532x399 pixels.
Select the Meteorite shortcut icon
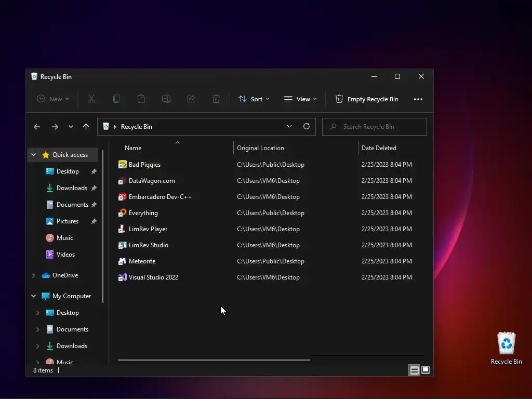(x=122, y=261)
